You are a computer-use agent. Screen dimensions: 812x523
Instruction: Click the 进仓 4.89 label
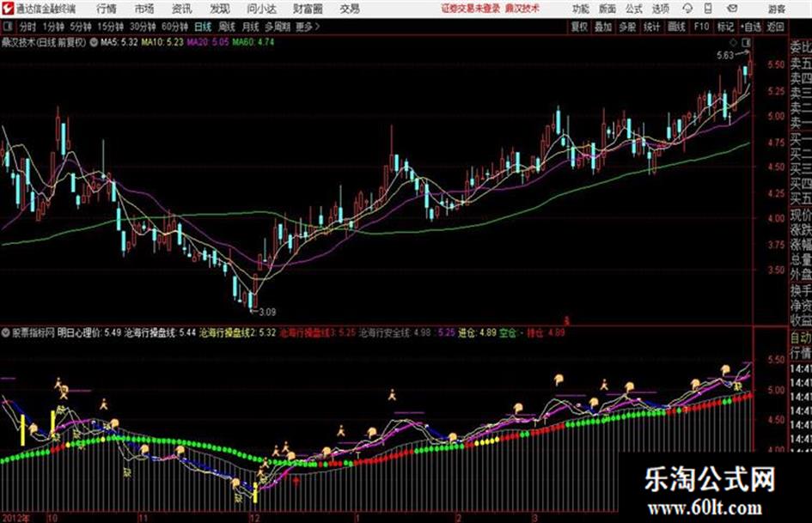pos(477,332)
